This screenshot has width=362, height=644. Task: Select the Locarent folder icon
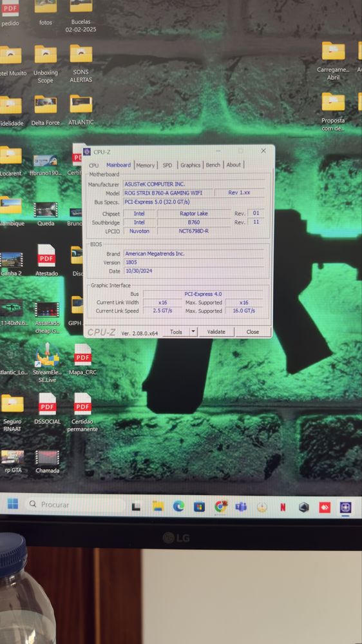[x=11, y=155]
